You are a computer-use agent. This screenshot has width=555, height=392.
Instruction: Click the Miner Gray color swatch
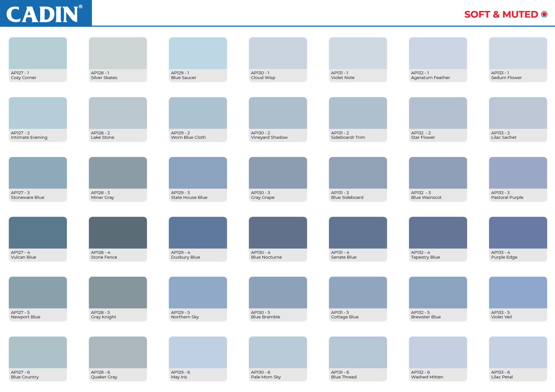(118, 173)
